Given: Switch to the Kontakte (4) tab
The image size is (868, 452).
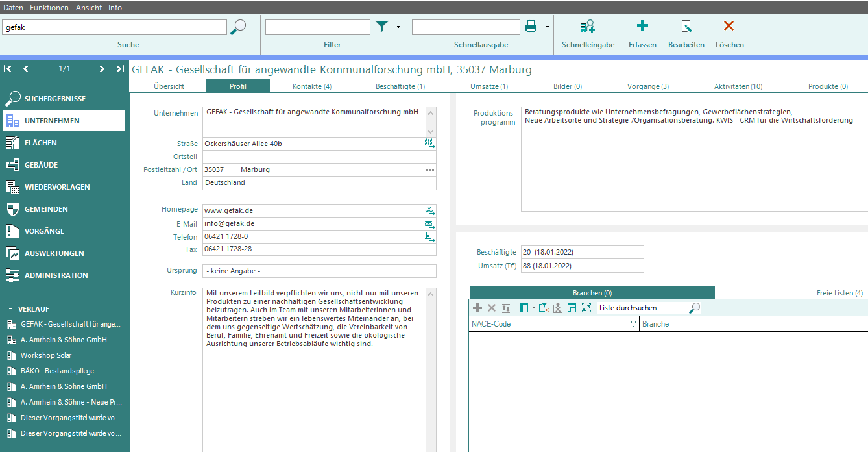Looking at the screenshot, I should 312,86.
